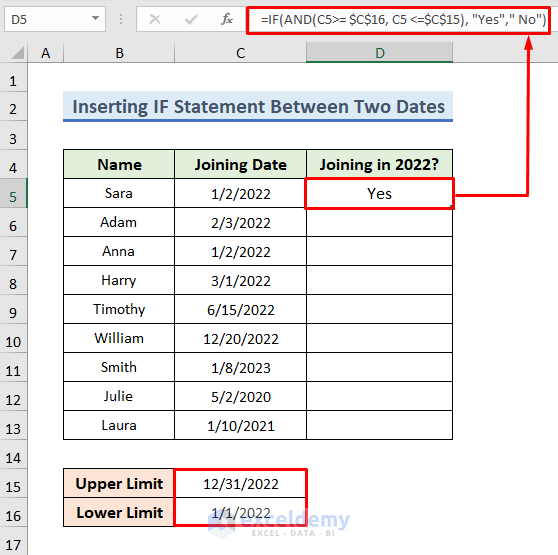Select the cell containing 'Sara'
Image resolution: width=558 pixels, height=555 pixels.
coord(119,193)
